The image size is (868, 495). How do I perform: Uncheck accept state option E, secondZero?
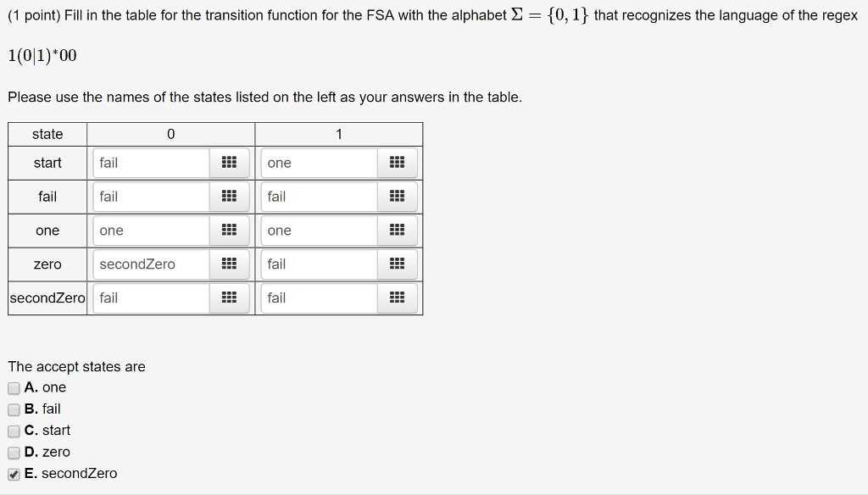(14, 473)
